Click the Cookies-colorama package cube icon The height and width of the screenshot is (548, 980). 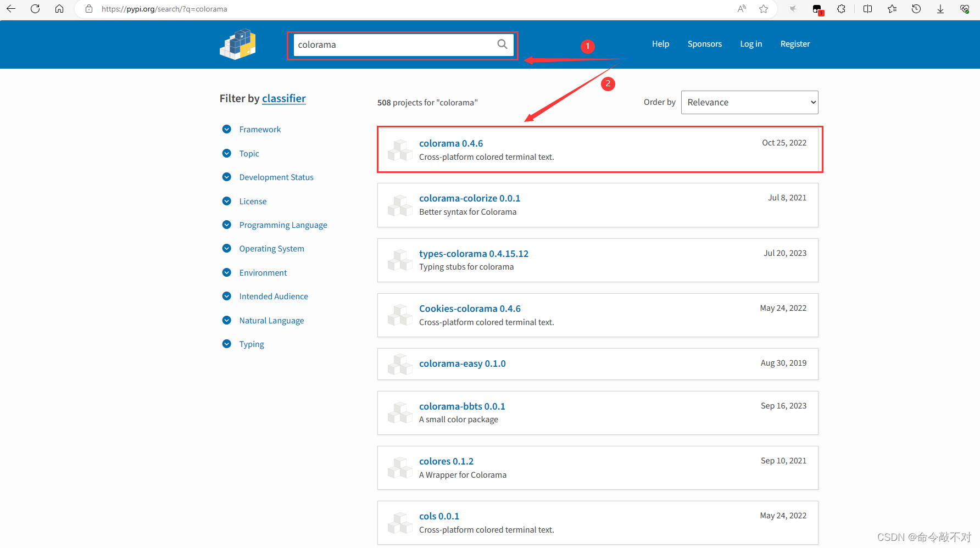(x=400, y=315)
